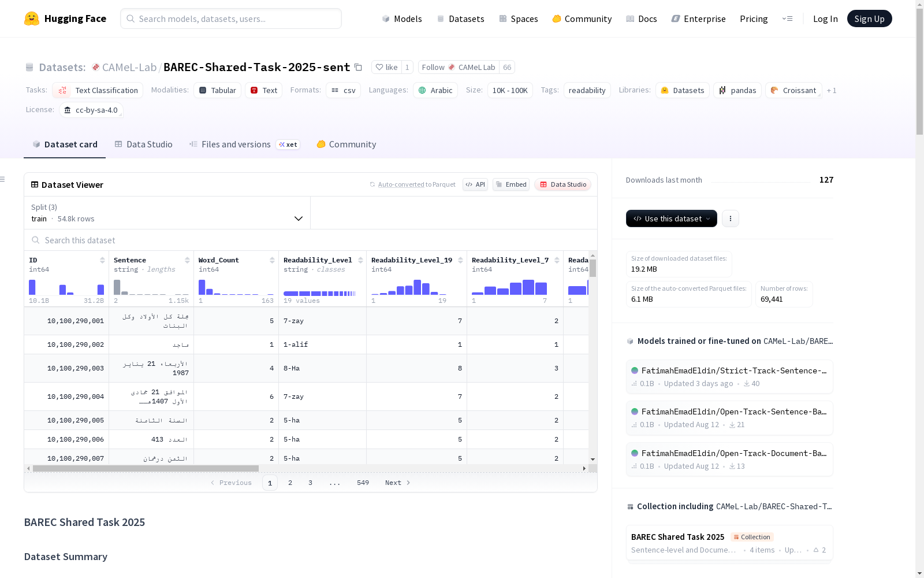The image size is (924, 578).
Task: Click the table vertical scrollbar thumb
Action: (x=593, y=268)
